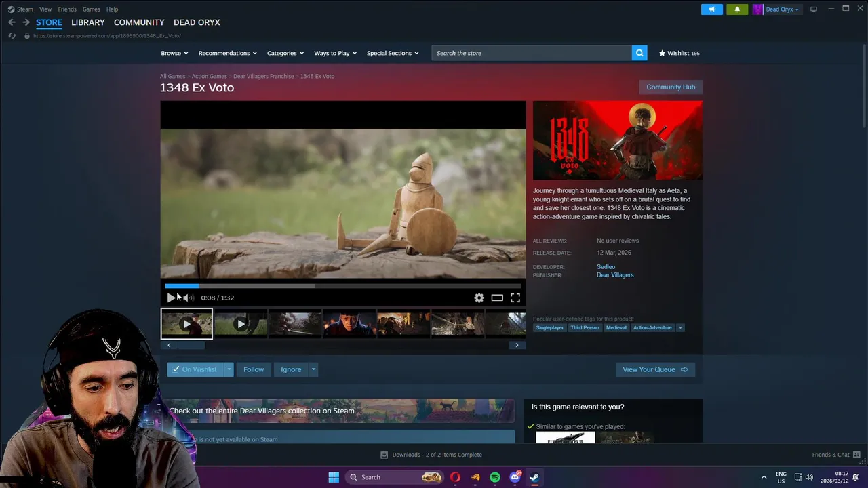Viewport: 868px width, 488px height.
Task: Expand the Ignore options dropdown arrow
Action: point(313,369)
